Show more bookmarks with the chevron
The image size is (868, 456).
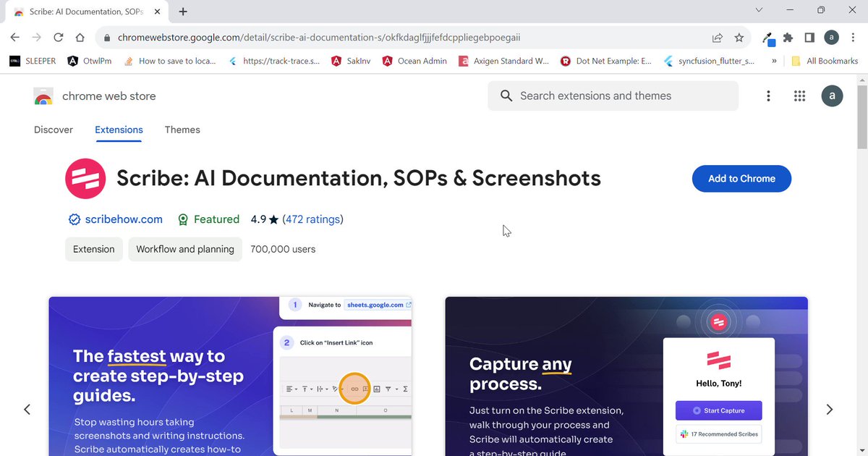[774, 61]
